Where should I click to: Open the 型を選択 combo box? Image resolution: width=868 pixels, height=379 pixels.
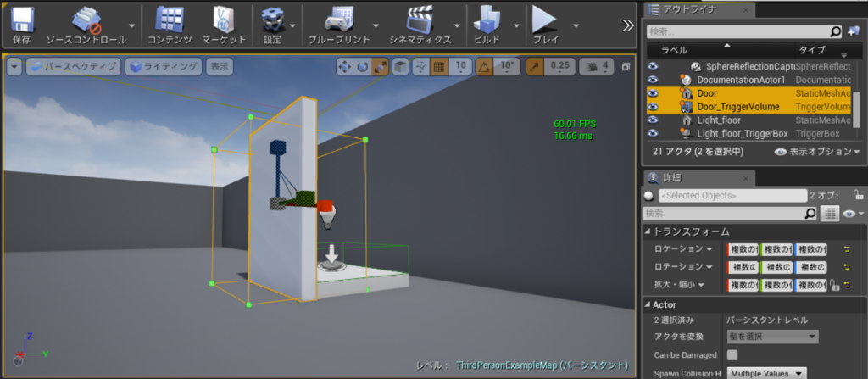(x=772, y=337)
